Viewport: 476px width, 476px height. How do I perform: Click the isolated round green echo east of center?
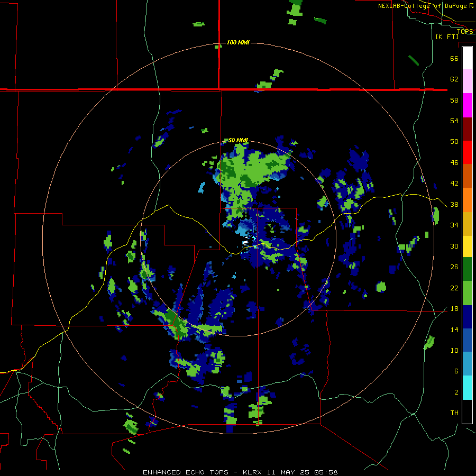coord(381,287)
